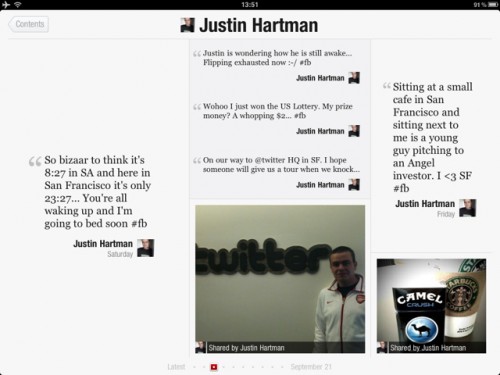Tap author name under 'US Lottery' post
Viewport: 500px width, 375px height.
[x=320, y=131]
